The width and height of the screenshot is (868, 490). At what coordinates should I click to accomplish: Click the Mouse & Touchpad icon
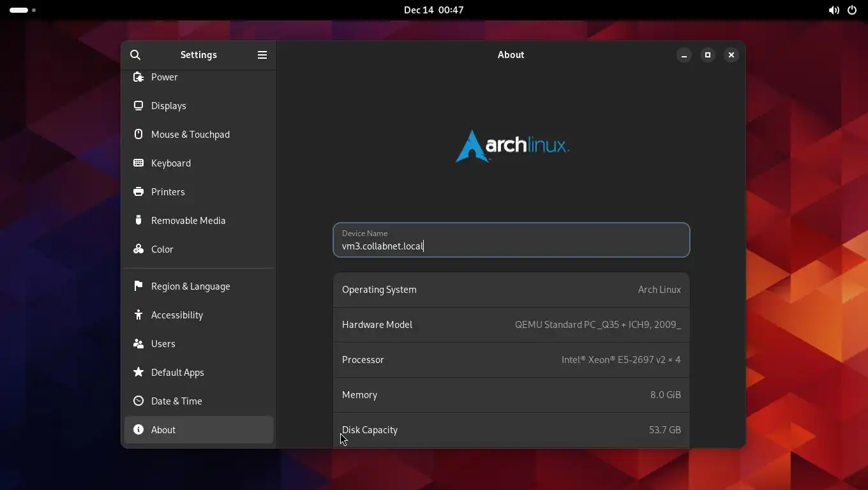[138, 135]
